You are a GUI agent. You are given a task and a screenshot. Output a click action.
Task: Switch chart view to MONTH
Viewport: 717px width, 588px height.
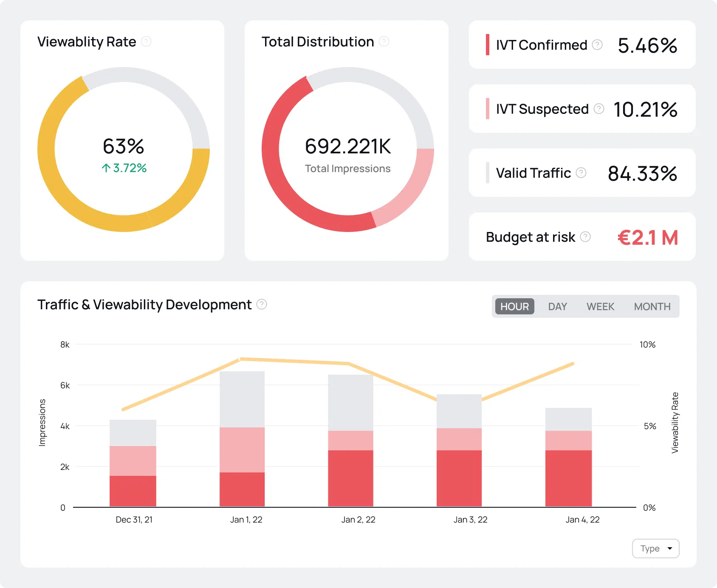(x=652, y=306)
